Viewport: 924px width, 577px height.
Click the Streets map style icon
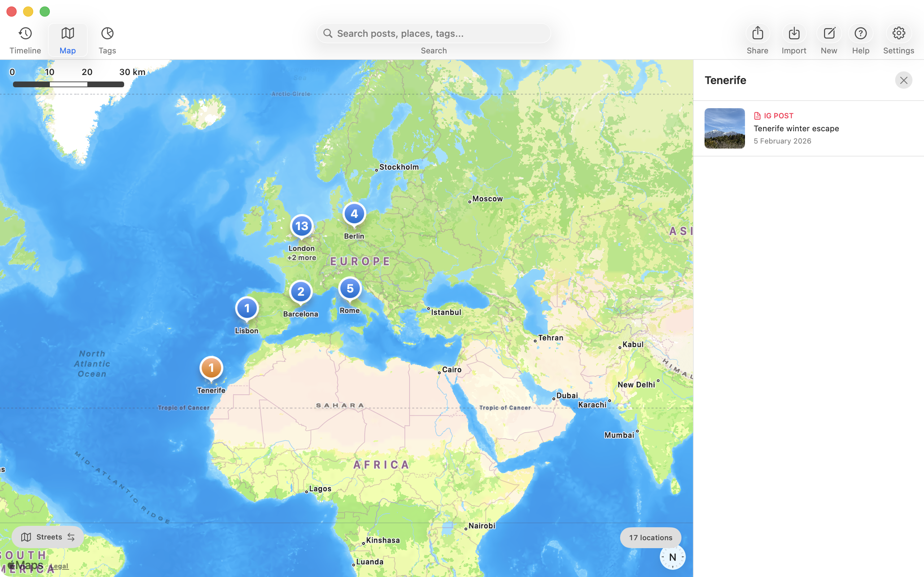tap(26, 537)
